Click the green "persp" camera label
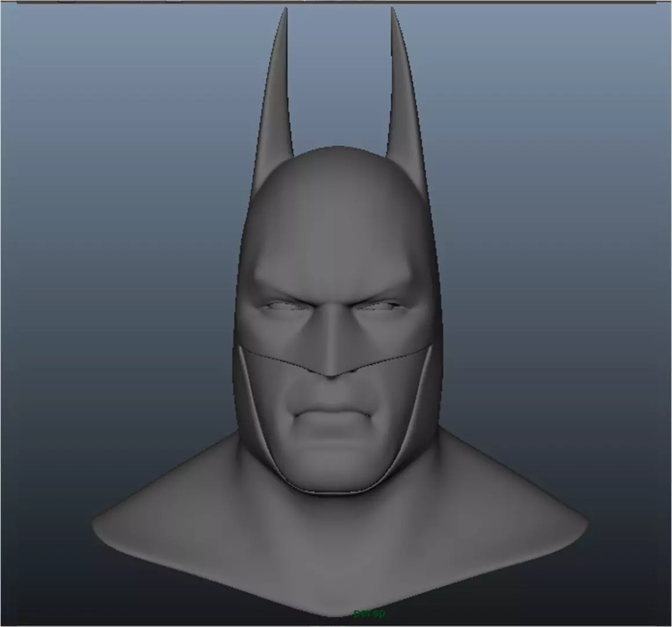The image size is (672, 627). click(370, 613)
